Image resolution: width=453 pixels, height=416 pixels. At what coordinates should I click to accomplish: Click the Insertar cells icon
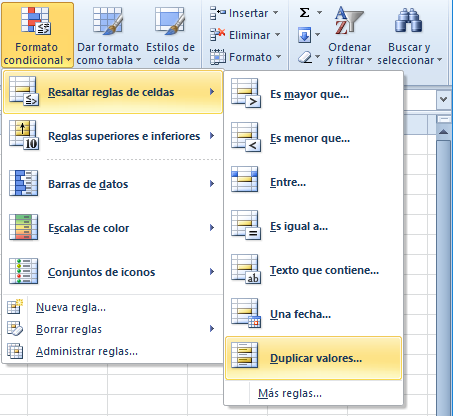(218, 13)
